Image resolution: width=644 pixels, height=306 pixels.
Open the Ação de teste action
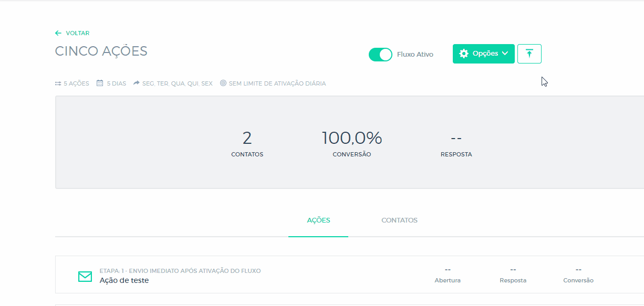(124, 280)
